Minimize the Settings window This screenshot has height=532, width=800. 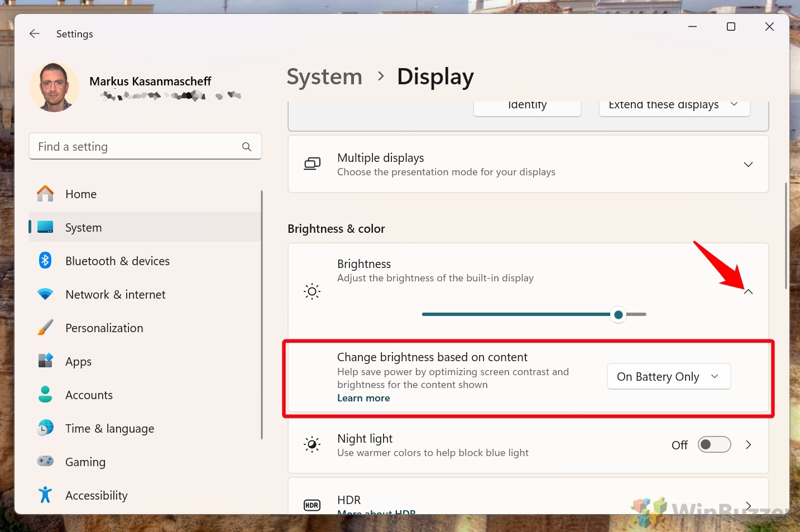tap(693, 27)
